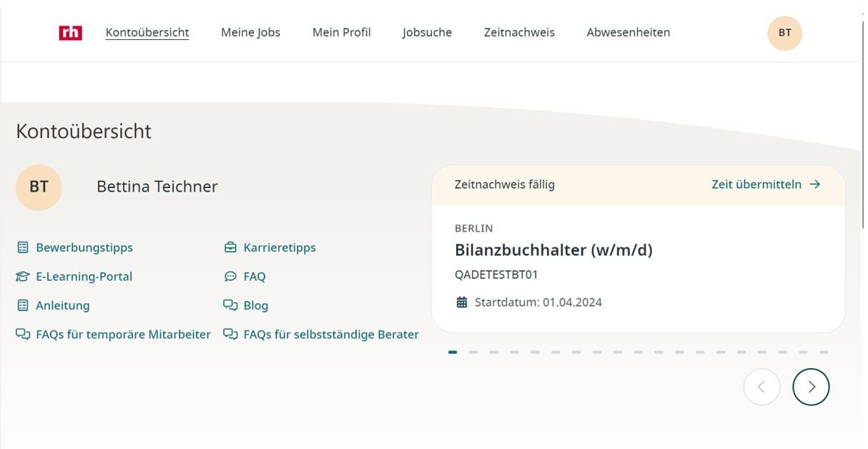
Task: Click the chat icon beside Blog
Action: [230, 305]
